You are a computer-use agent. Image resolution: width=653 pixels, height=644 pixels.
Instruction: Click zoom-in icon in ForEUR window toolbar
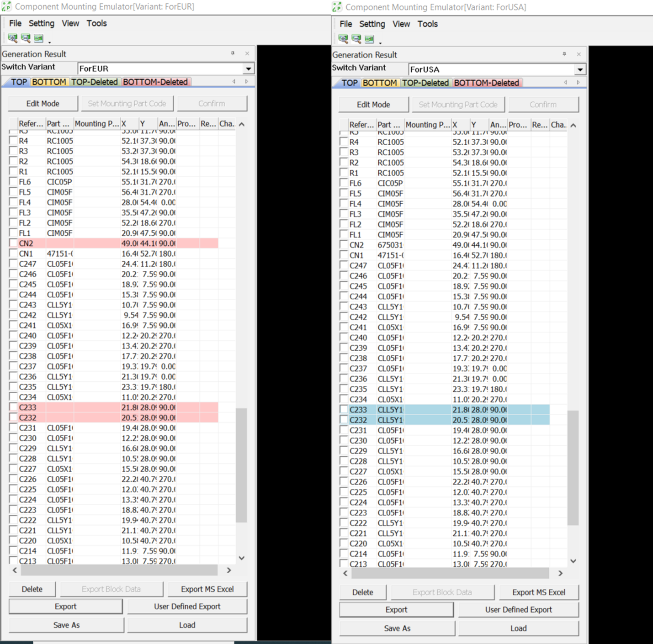click(12, 38)
